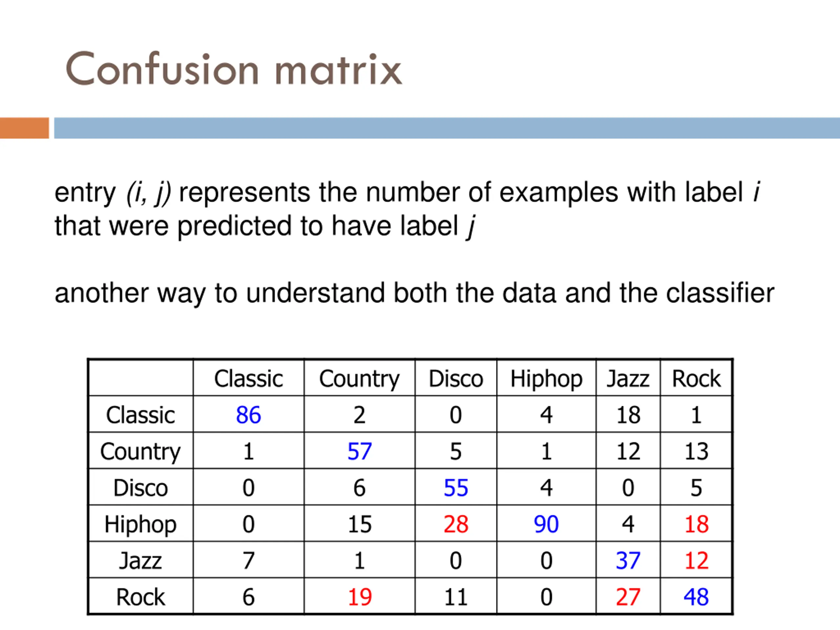Select the blue 55 Disco diagonal cell
The width and height of the screenshot is (840, 630).
coord(456,487)
